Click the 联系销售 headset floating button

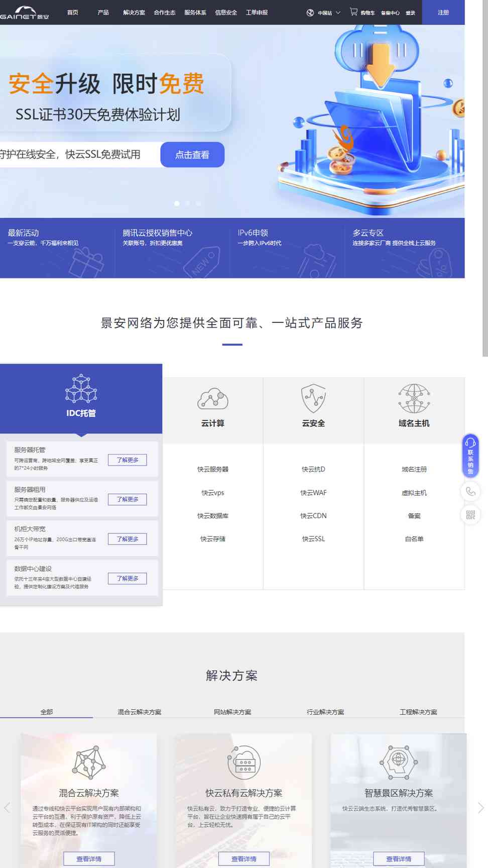470,455
